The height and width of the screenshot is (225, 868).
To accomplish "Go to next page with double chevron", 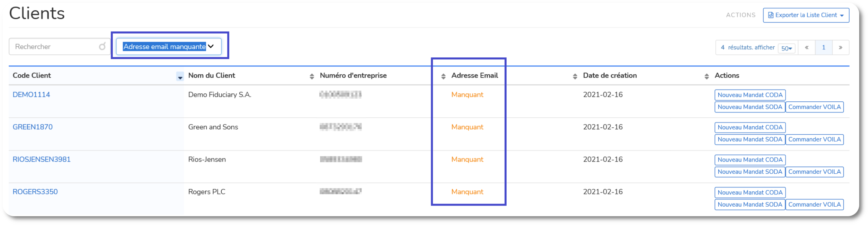I will (840, 47).
